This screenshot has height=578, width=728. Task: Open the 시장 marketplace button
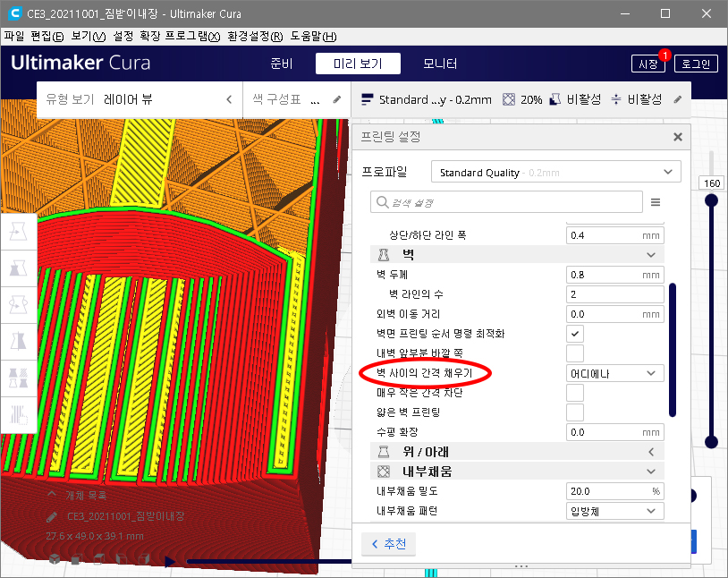(x=648, y=64)
